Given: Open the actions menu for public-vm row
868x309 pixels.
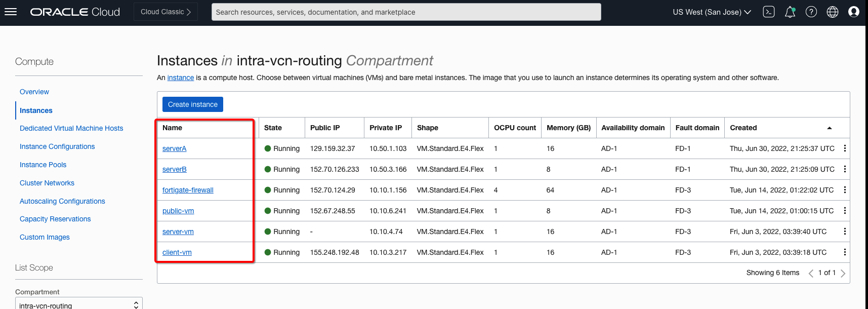Looking at the screenshot, I should pyautogui.click(x=845, y=211).
